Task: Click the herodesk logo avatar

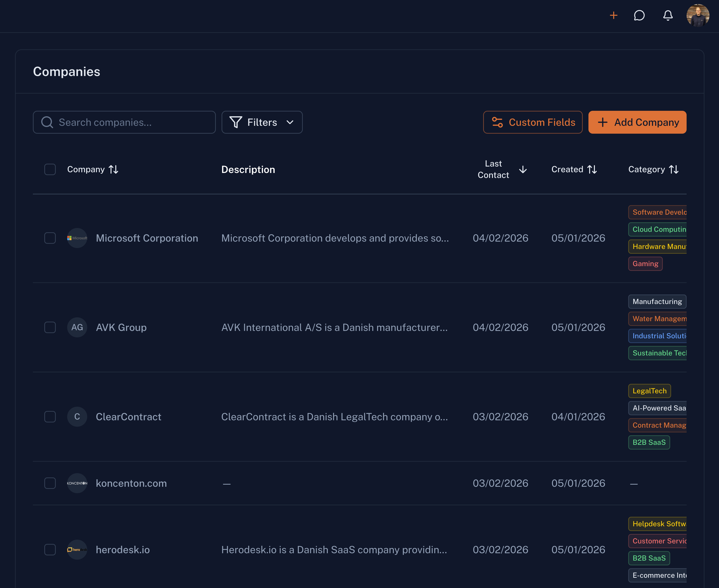Action: (x=77, y=550)
